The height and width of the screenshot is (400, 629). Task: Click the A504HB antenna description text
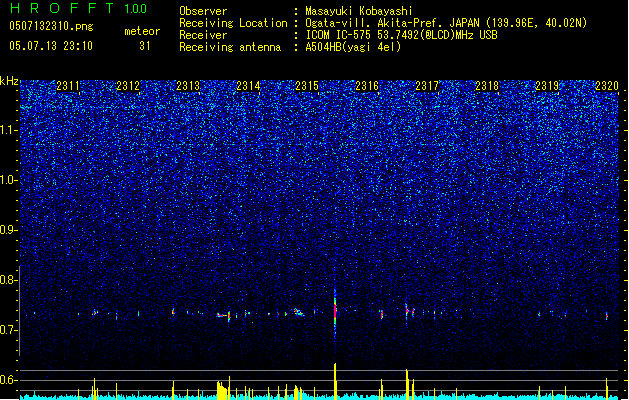pyautogui.click(x=353, y=47)
